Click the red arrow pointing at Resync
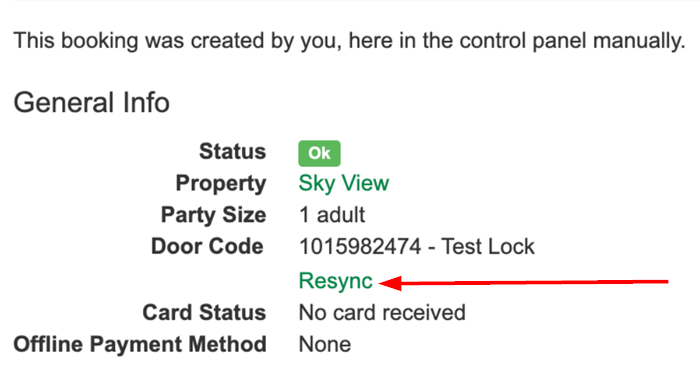Screen dimensions: 700x372 (x=523, y=283)
